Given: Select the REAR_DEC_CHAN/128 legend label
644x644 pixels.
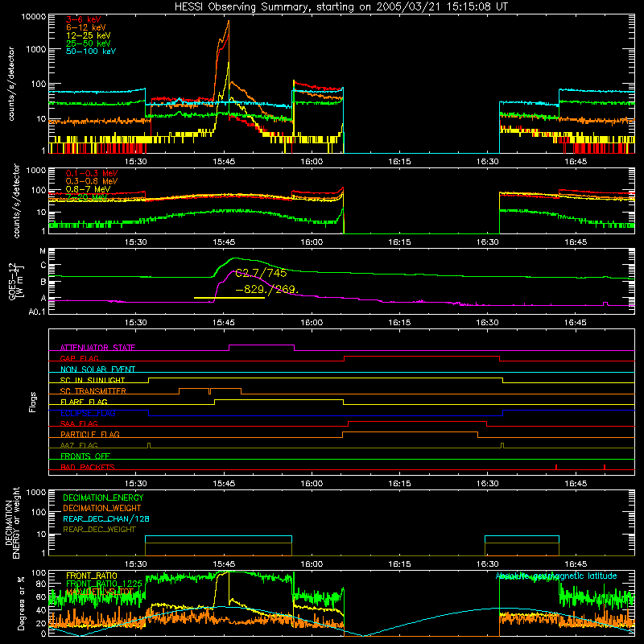Looking at the screenshot, I should pos(106,518).
